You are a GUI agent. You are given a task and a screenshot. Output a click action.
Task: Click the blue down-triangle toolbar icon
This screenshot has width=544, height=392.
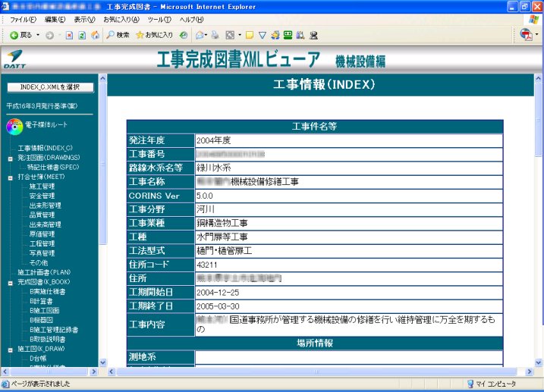pyautogui.click(x=263, y=35)
